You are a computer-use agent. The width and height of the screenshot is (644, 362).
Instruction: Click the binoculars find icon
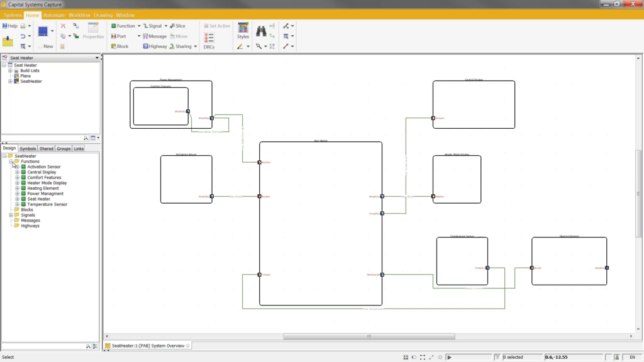(261, 31)
